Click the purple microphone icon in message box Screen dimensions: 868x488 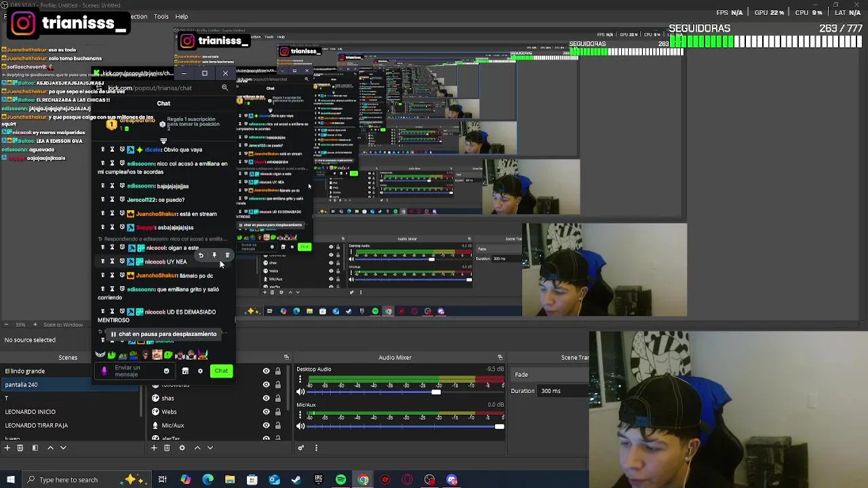point(104,371)
